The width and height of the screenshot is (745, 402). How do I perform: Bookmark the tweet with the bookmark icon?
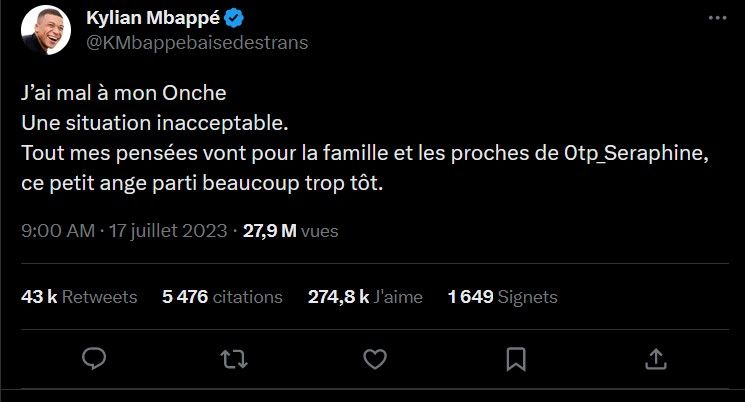pos(515,357)
